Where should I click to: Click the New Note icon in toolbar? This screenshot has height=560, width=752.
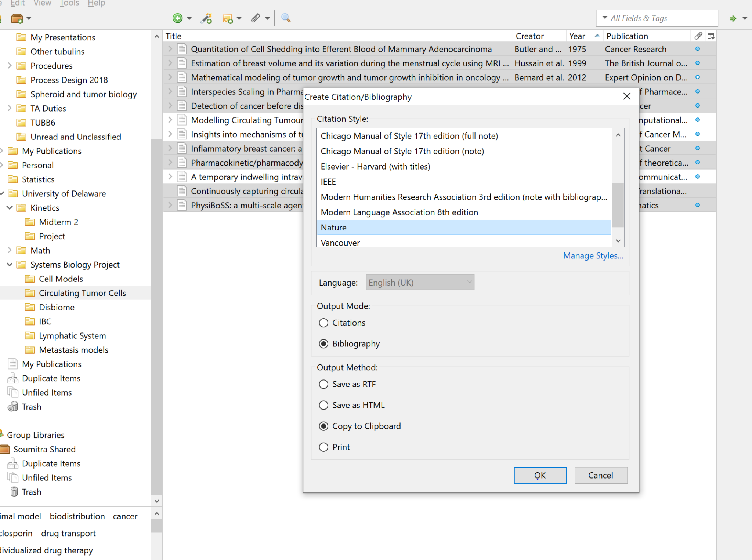(x=228, y=18)
